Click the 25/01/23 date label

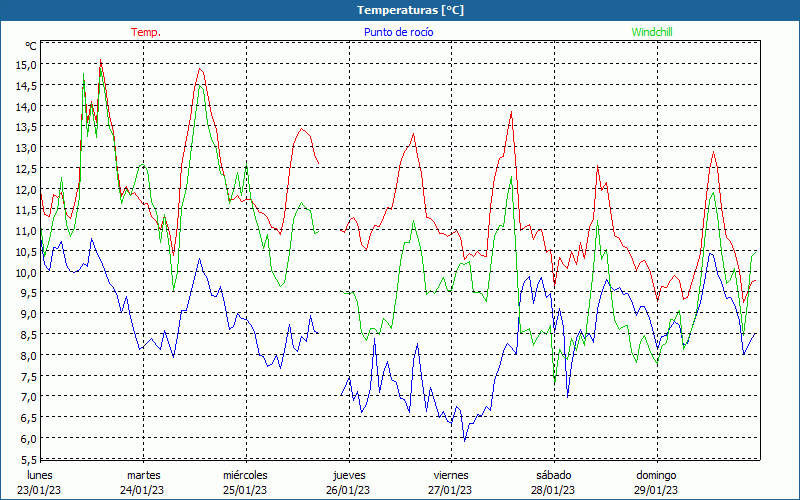coord(245,490)
